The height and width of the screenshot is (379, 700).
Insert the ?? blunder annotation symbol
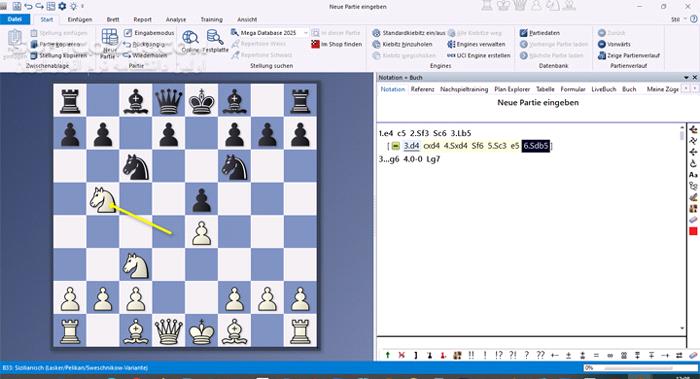click(x=540, y=355)
